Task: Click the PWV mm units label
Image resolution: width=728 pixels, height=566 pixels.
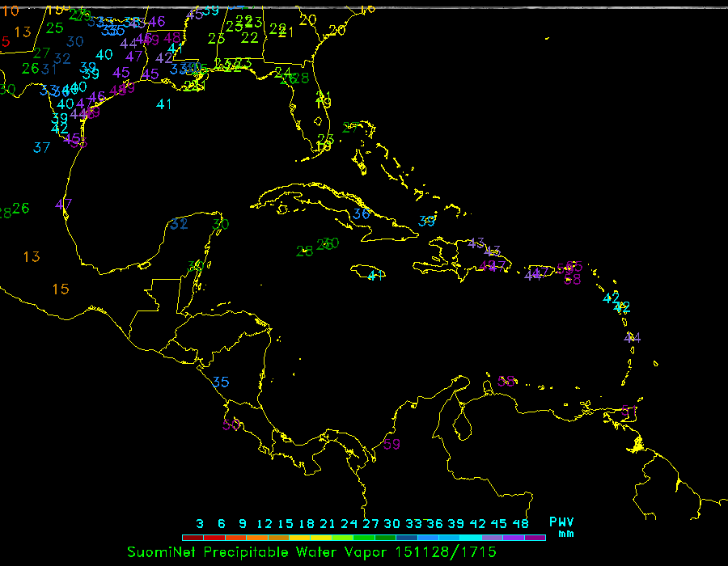Action: (x=561, y=527)
